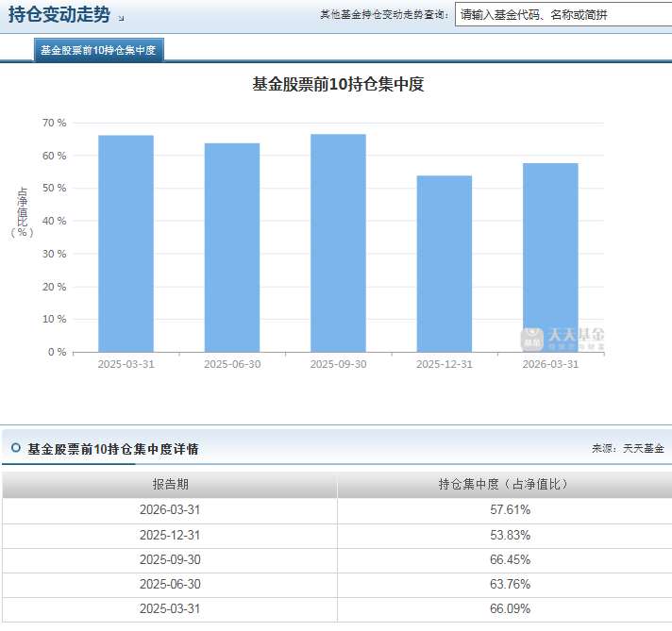The height and width of the screenshot is (631, 672).
Task: Select the 2025-12-31 chart bar
Action: pos(445,264)
